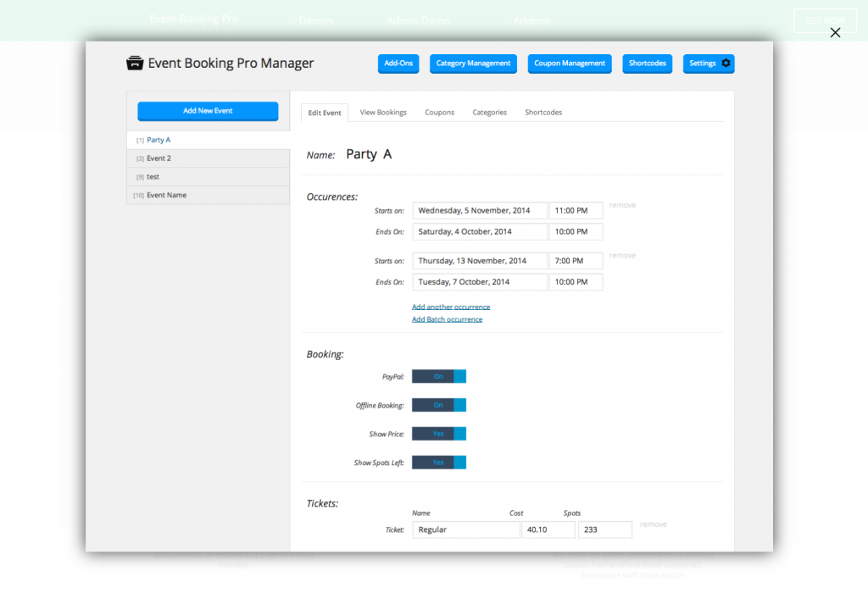
Task: Open the Categories tab
Action: tap(489, 113)
